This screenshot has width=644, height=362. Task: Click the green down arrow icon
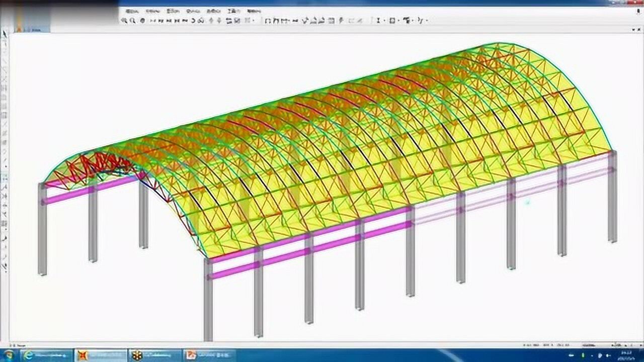pos(219,21)
